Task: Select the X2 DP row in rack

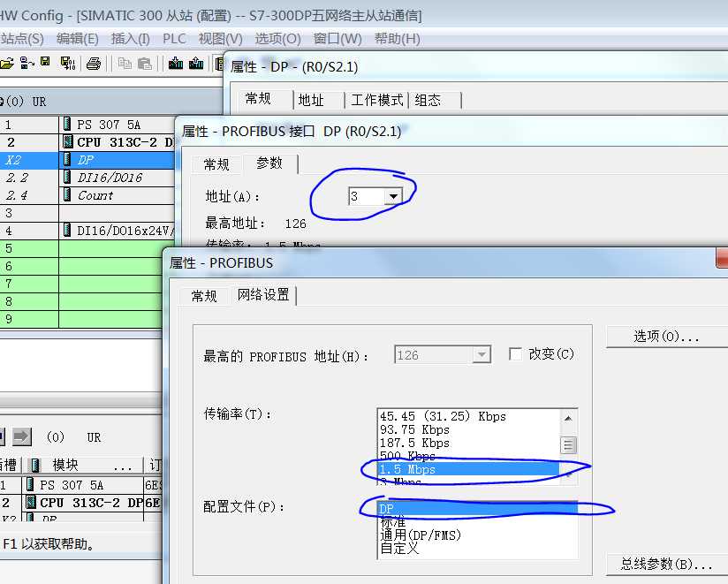Action: pos(87,160)
